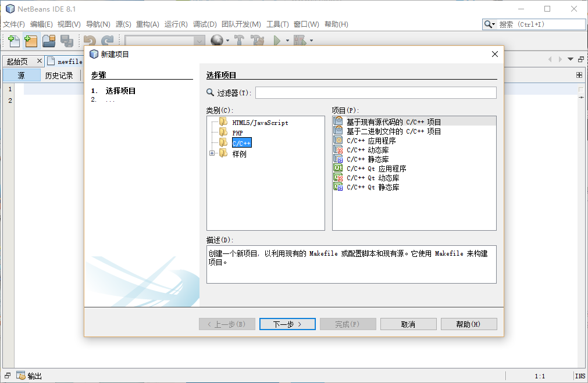588x383 pixels.
Task: Focus the 过滤器 text field
Action: click(x=375, y=93)
